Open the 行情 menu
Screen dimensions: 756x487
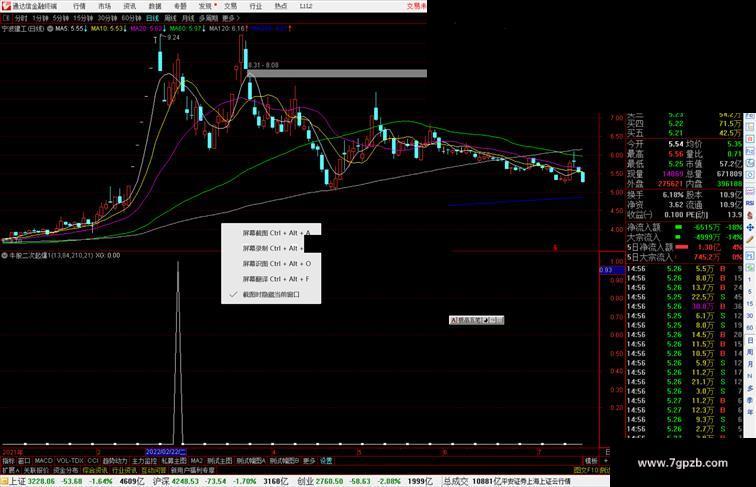pyautogui.click(x=79, y=6)
